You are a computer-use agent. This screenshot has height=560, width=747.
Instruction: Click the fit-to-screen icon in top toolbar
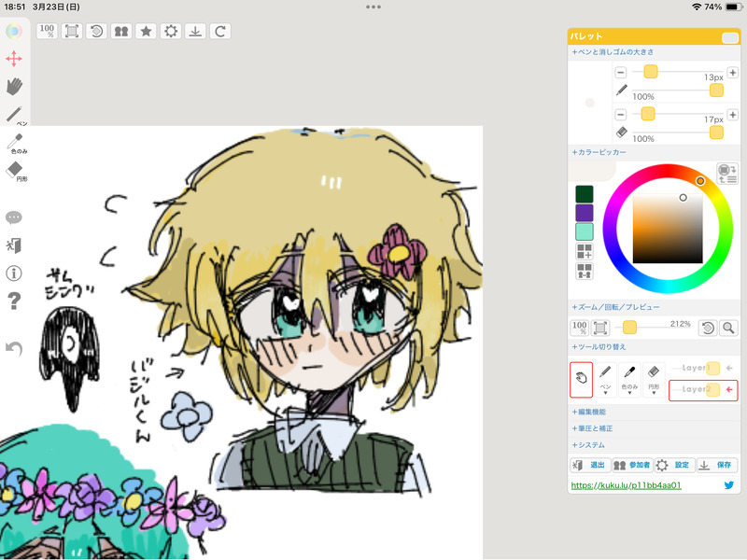[x=72, y=32]
